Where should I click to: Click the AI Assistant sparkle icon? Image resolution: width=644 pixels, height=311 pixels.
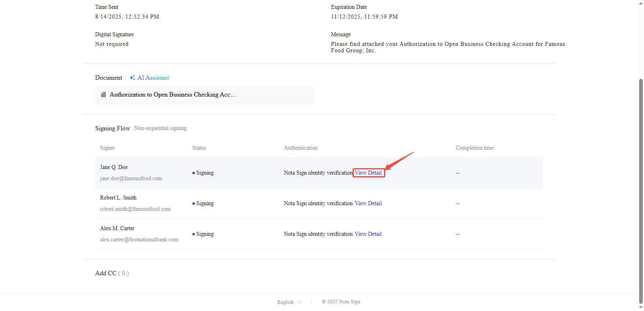132,78
